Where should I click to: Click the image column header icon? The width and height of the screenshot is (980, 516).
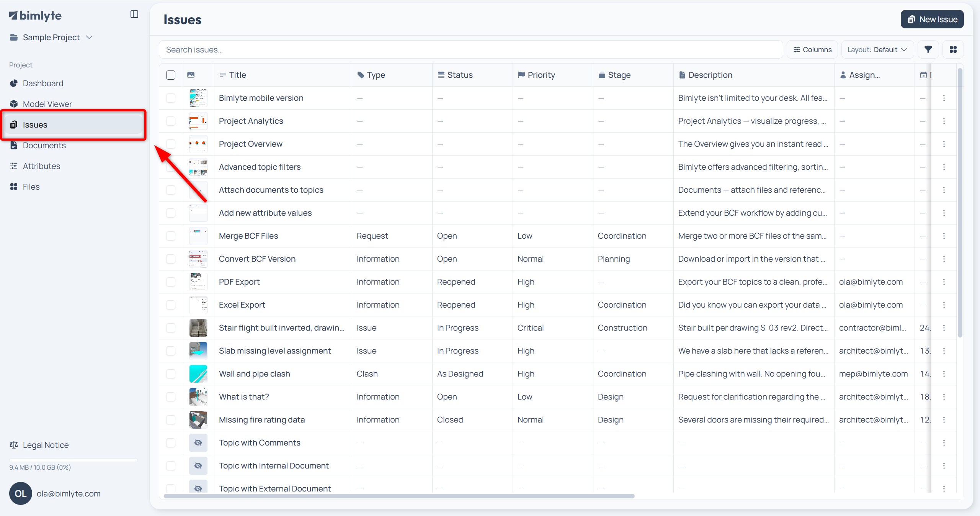tap(191, 75)
